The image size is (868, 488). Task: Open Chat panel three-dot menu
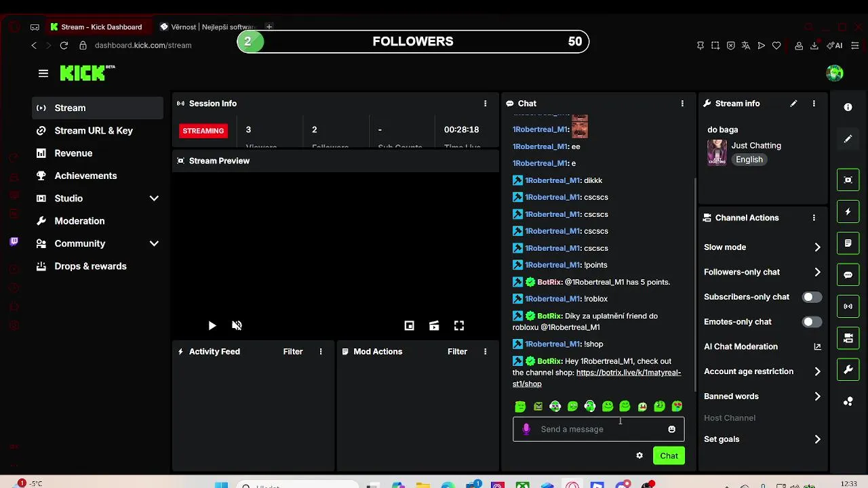682,104
